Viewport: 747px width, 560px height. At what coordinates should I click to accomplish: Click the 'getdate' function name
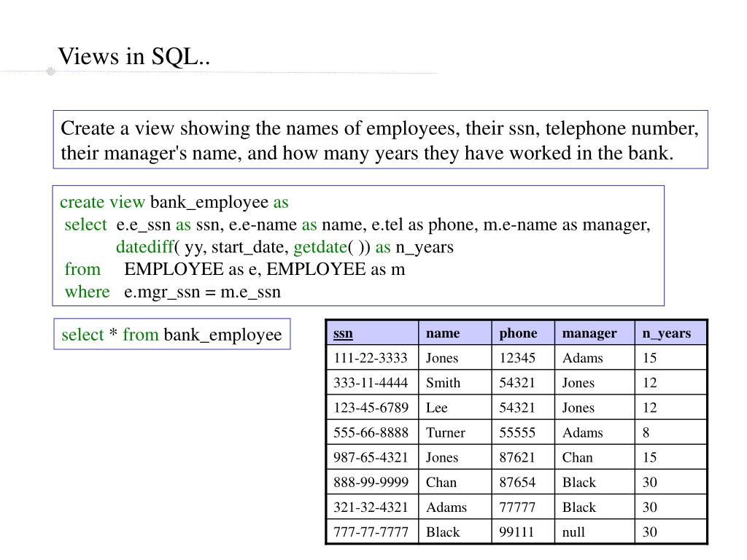(321, 247)
